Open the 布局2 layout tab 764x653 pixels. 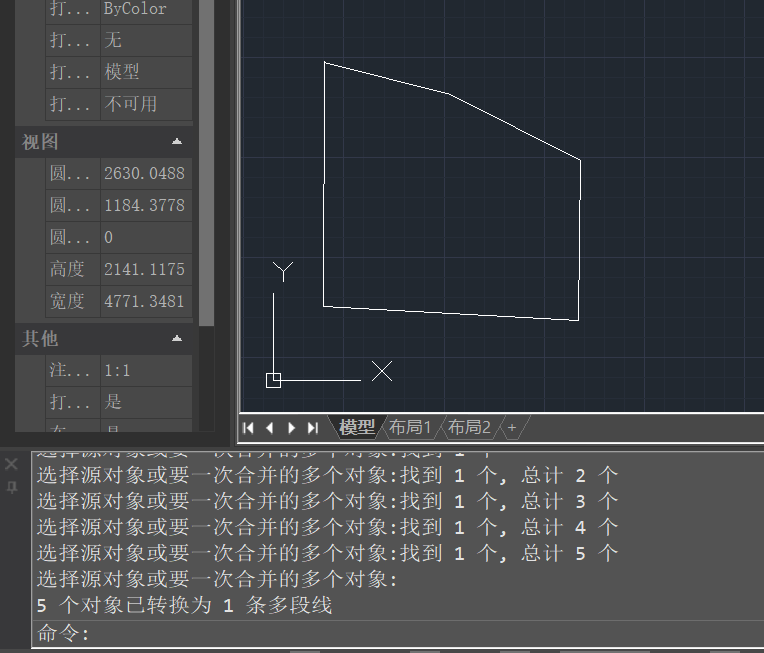tap(469, 428)
